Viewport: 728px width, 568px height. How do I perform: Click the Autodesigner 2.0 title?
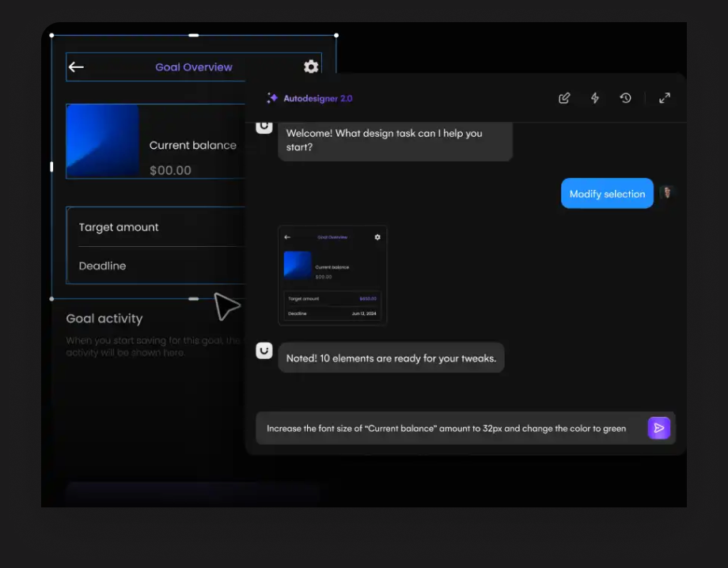(318, 98)
